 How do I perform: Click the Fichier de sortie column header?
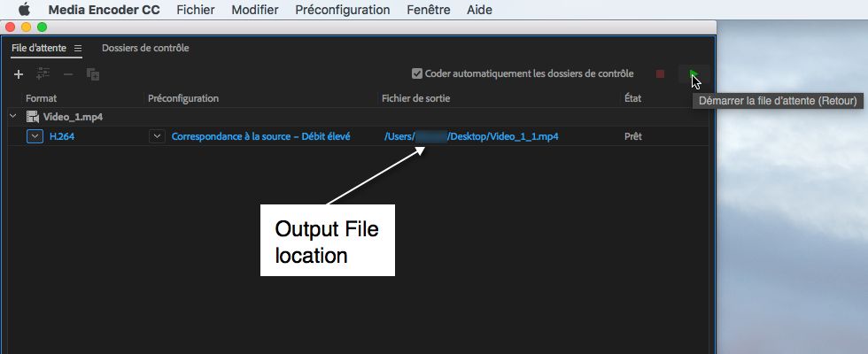tap(415, 98)
